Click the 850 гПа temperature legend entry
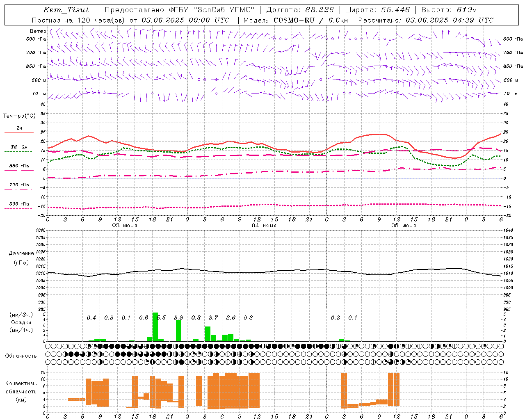 click(x=19, y=166)
